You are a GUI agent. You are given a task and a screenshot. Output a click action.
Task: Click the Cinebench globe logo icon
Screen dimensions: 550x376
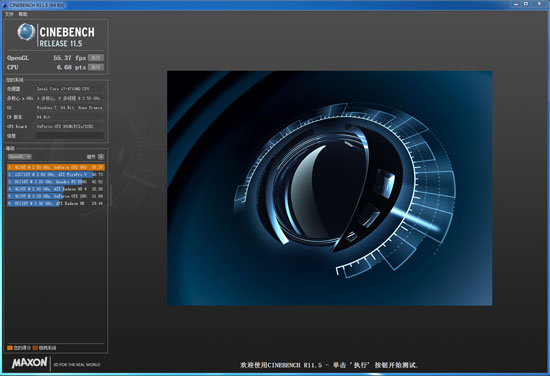point(26,32)
